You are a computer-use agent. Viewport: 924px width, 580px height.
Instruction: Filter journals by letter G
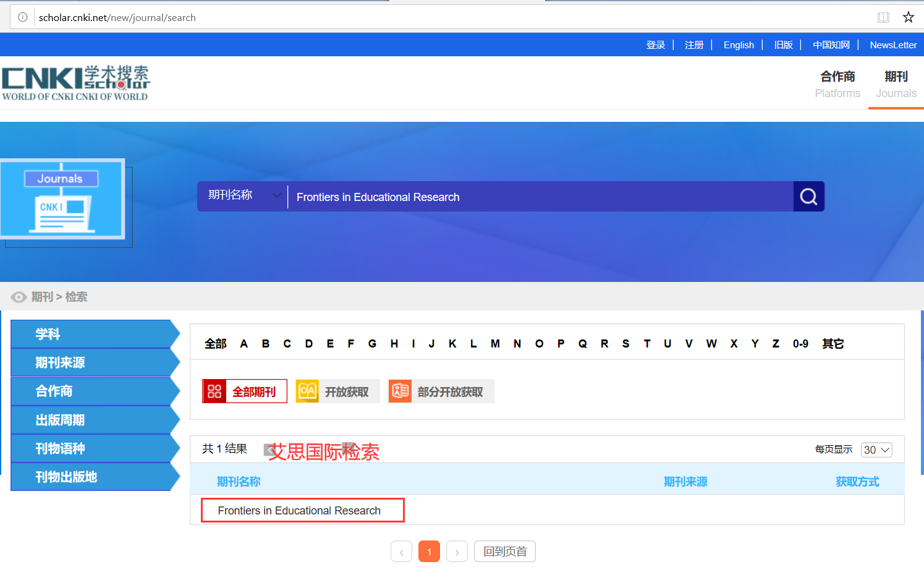coord(372,344)
